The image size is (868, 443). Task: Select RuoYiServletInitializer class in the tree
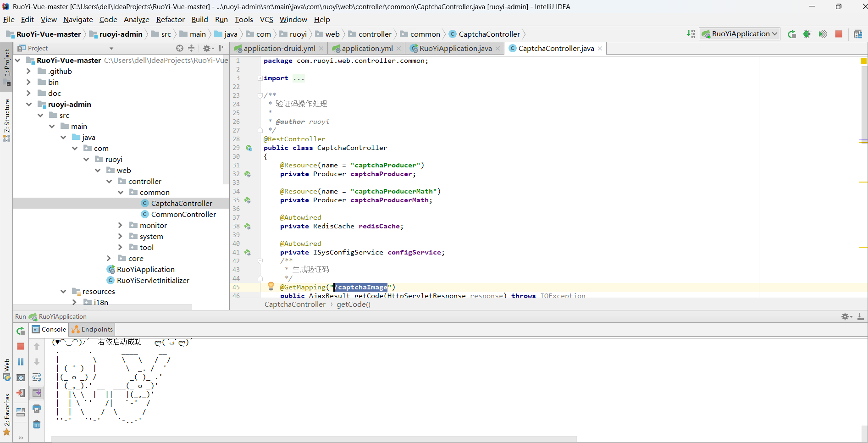click(153, 280)
